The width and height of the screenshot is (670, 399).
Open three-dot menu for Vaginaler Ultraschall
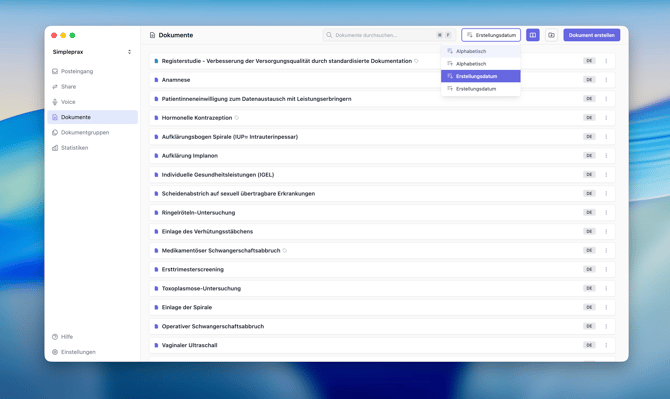606,345
